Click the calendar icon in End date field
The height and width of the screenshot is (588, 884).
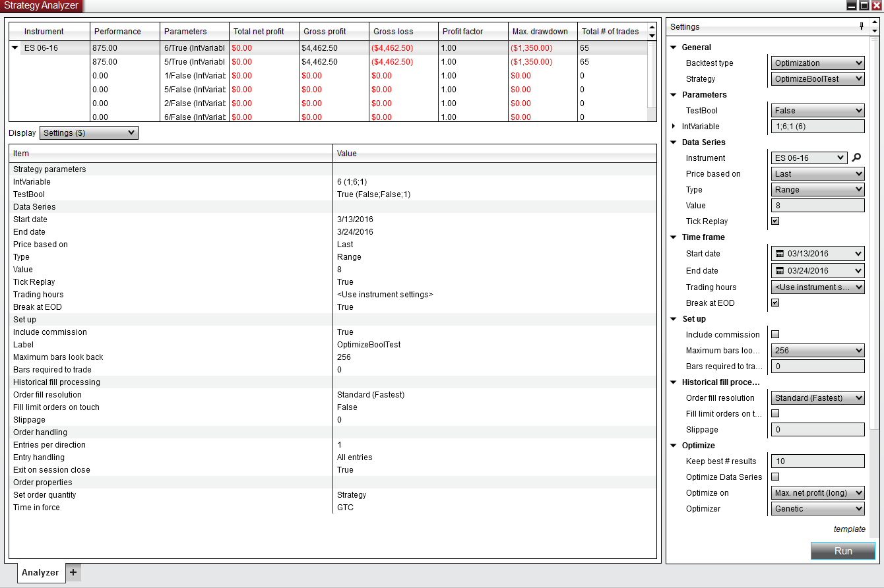point(779,270)
